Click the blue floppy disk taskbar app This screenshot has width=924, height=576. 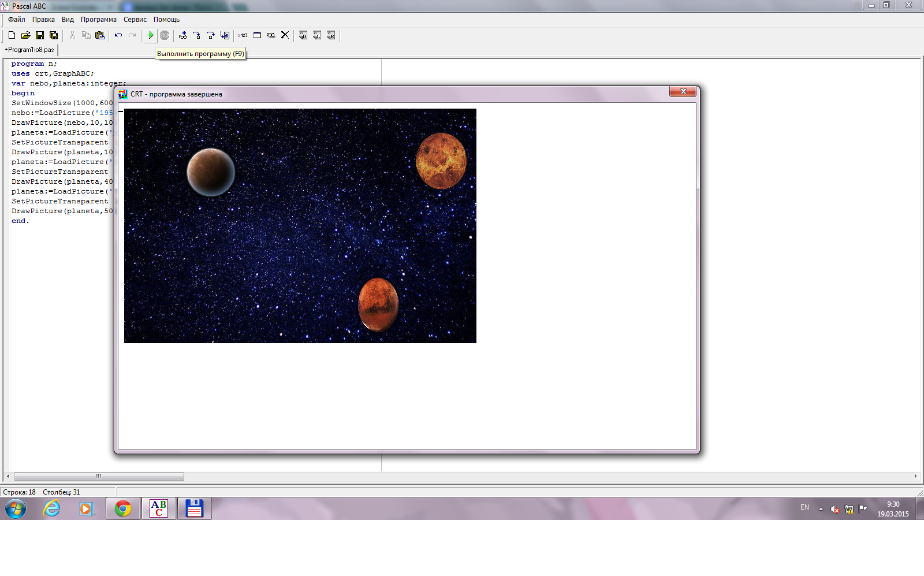(x=195, y=509)
